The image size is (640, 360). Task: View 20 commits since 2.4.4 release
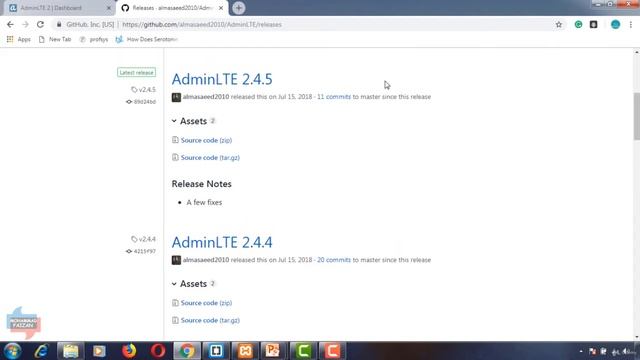click(334, 260)
